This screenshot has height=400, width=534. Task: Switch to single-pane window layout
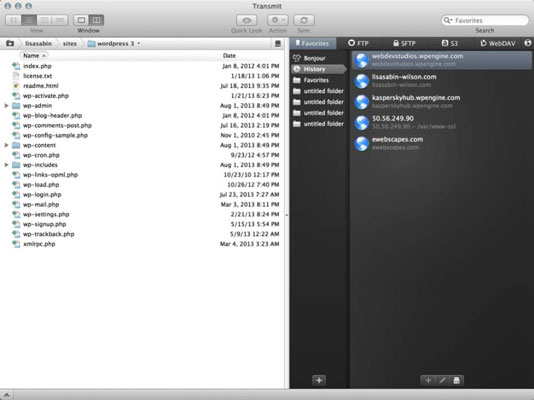[x=81, y=20]
